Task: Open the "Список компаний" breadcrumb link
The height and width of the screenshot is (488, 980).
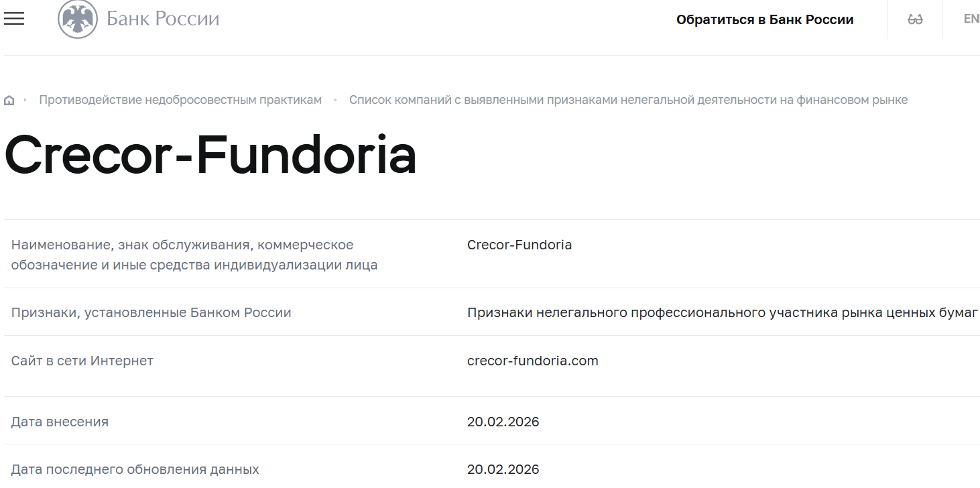Action: pos(629,99)
